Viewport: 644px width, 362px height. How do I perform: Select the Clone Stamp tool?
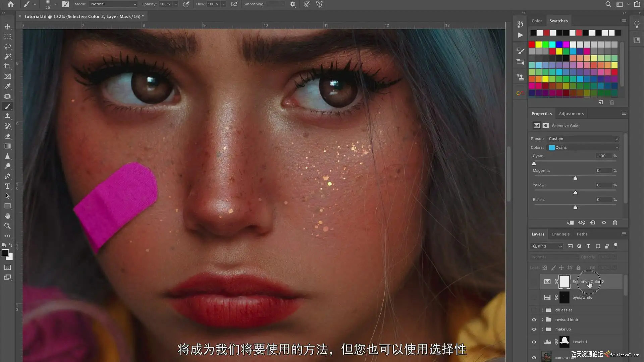pyautogui.click(x=7, y=116)
